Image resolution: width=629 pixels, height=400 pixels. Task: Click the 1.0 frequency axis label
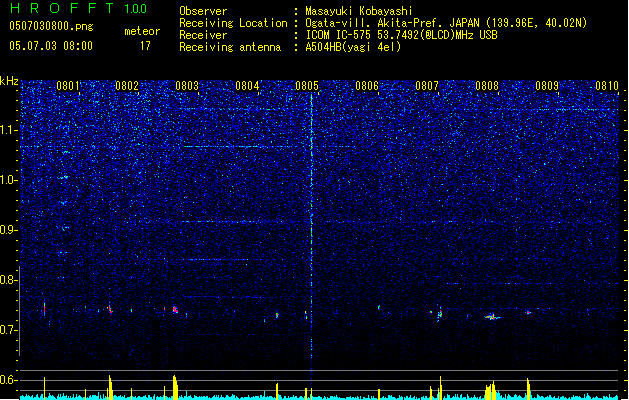(9, 180)
